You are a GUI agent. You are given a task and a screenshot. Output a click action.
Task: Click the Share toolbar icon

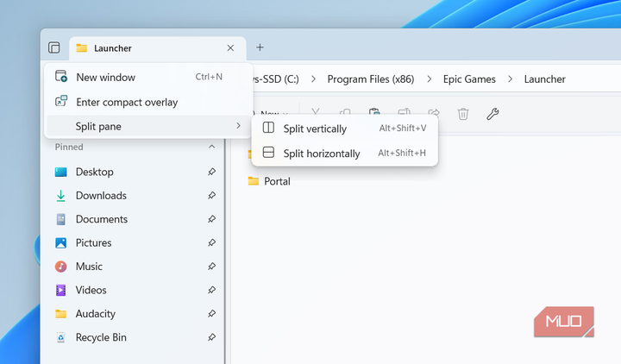434,112
